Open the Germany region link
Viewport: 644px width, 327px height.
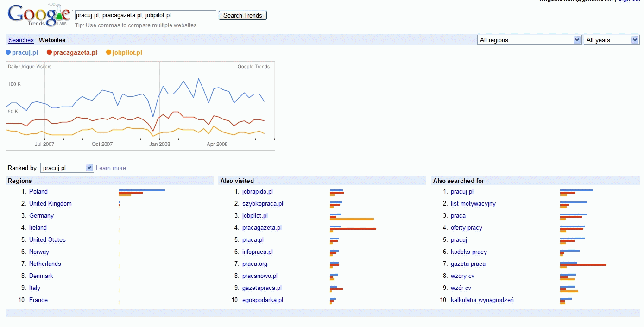[x=41, y=216]
